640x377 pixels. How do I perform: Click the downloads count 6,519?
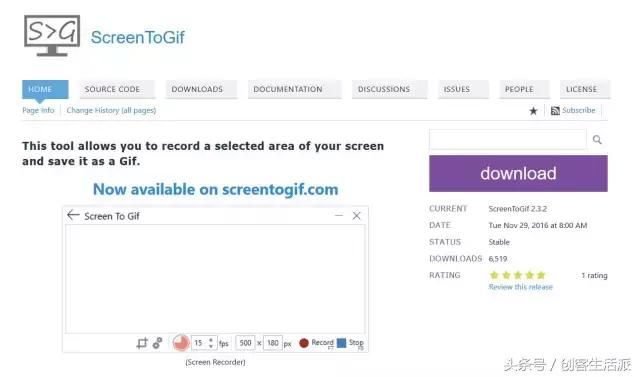[498, 259]
